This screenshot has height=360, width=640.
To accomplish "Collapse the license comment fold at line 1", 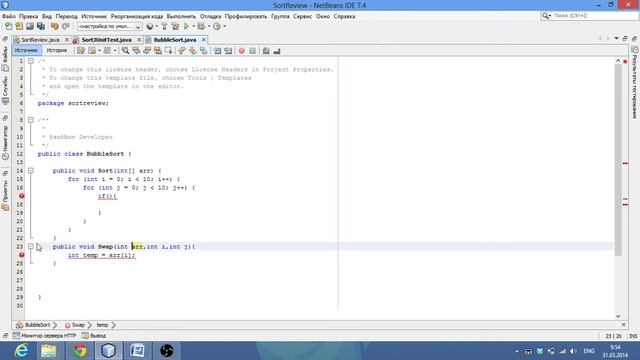I will tap(31, 61).
